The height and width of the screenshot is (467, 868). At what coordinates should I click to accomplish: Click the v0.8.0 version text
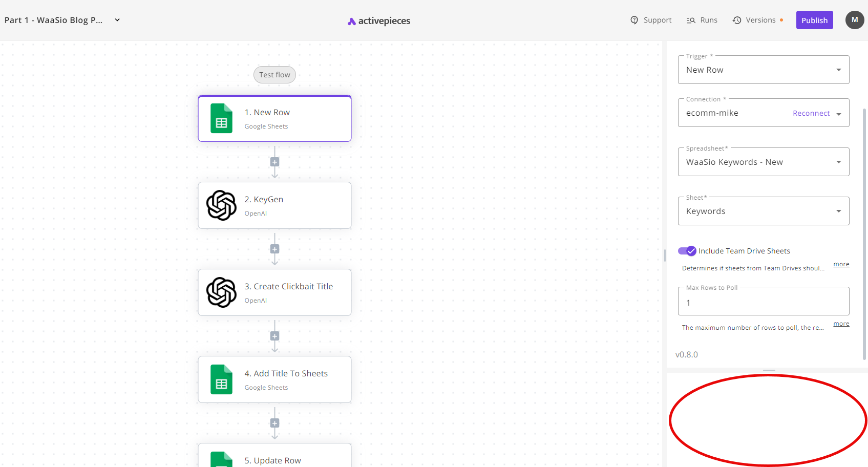click(686, 354)
